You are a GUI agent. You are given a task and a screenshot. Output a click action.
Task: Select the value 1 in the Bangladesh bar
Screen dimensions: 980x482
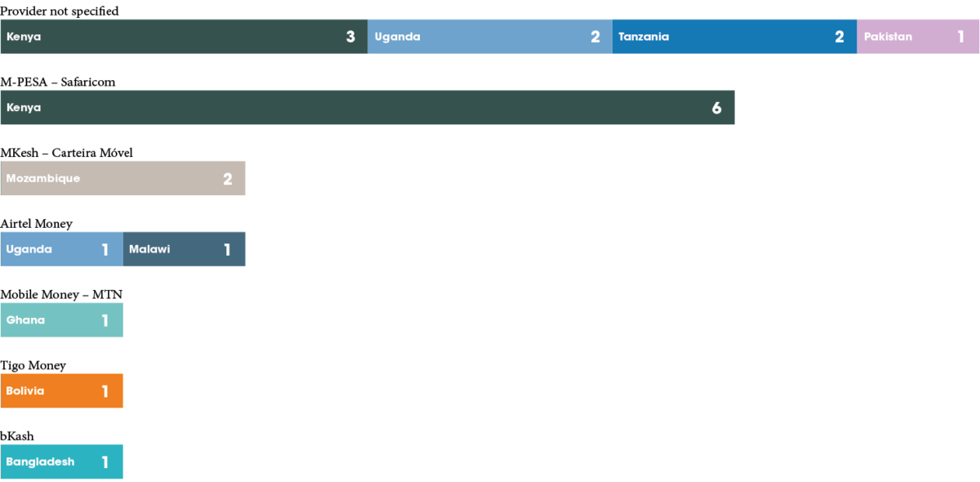(105, 462)
